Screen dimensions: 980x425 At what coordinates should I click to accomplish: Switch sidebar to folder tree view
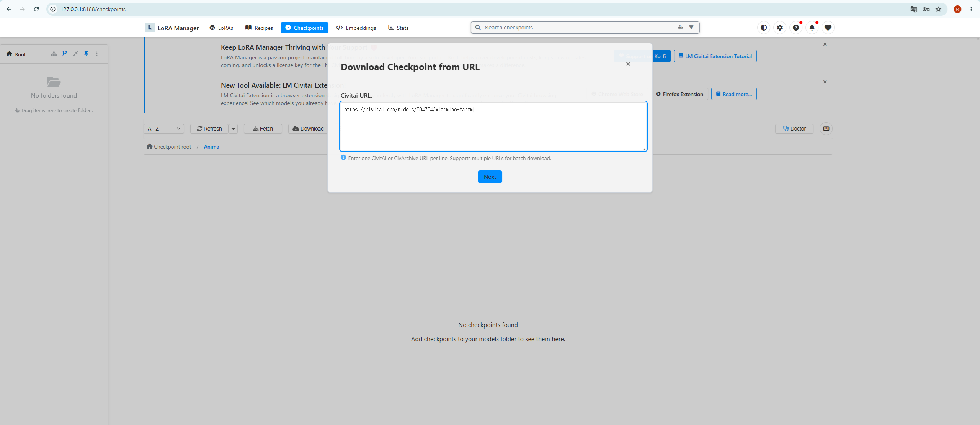[x=54, y=54]
